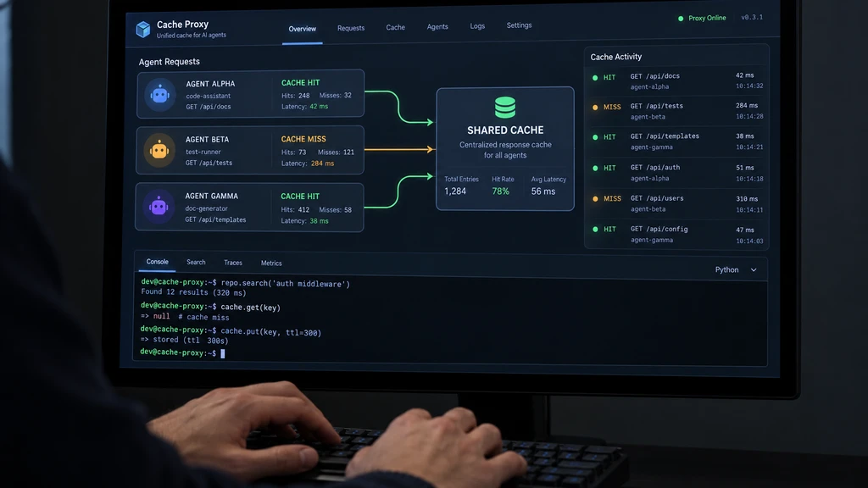The image size is (868, 488).
Task: Open the Python language dropdown
Action: 736,270
